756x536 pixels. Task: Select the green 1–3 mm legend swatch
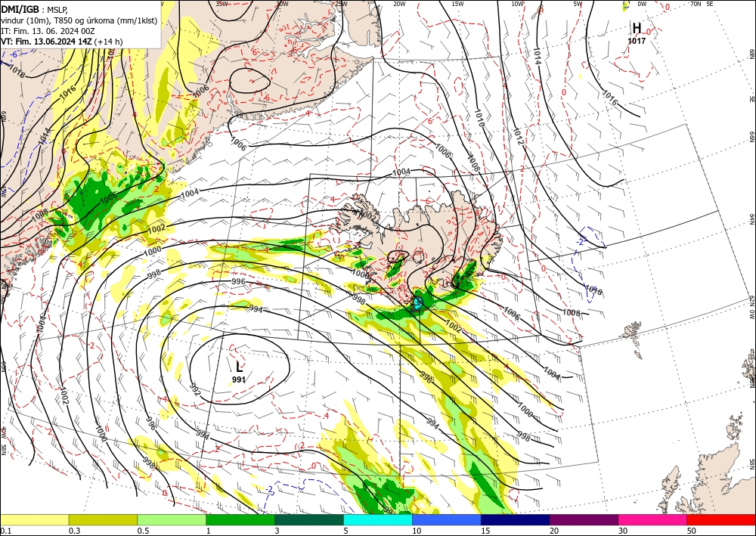point(240,519)
